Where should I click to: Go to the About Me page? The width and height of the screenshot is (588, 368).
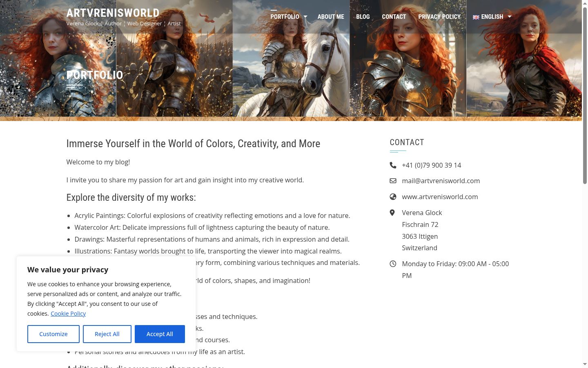[331, 17]
